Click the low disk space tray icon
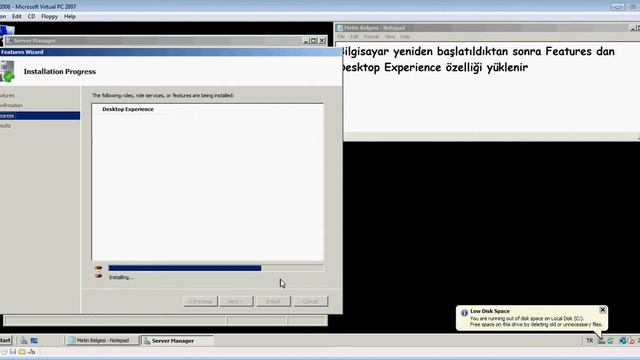This screenshot has height=360, width=640. 602,341
